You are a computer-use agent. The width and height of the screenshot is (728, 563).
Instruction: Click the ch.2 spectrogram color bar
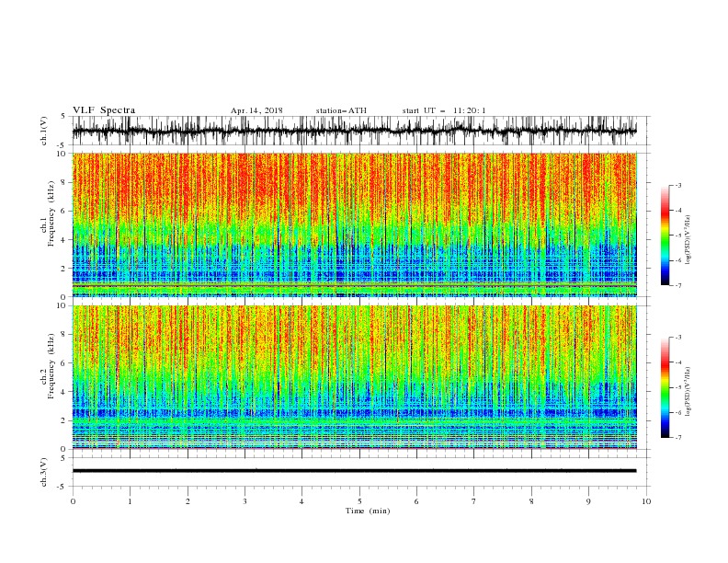[x=665, y=387]
